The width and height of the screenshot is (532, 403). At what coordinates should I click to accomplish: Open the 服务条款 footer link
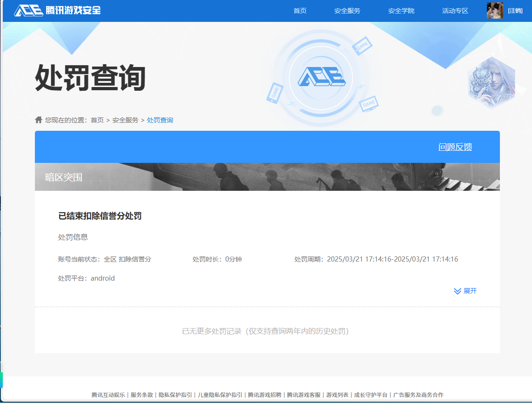[142, 394]
